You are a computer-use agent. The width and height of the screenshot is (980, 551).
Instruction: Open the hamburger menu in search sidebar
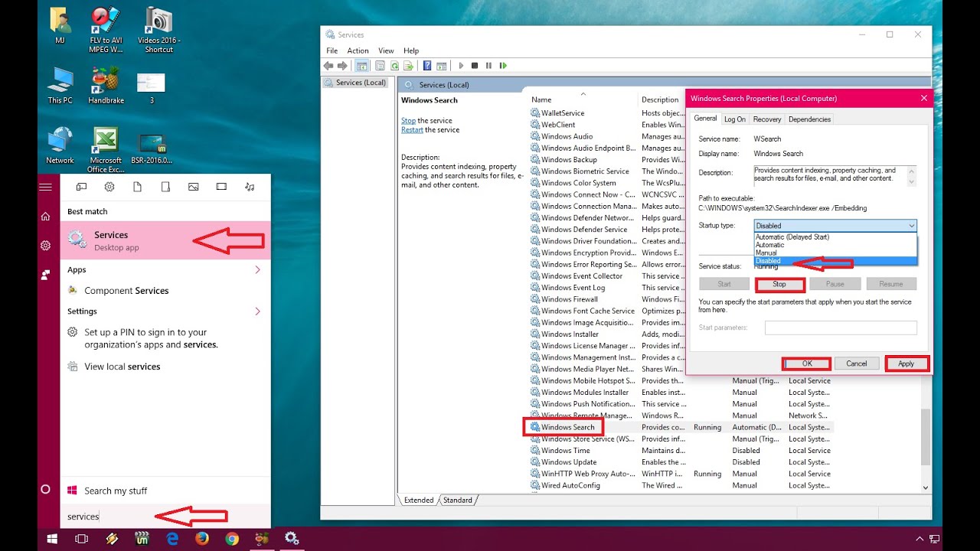(45, 187)
